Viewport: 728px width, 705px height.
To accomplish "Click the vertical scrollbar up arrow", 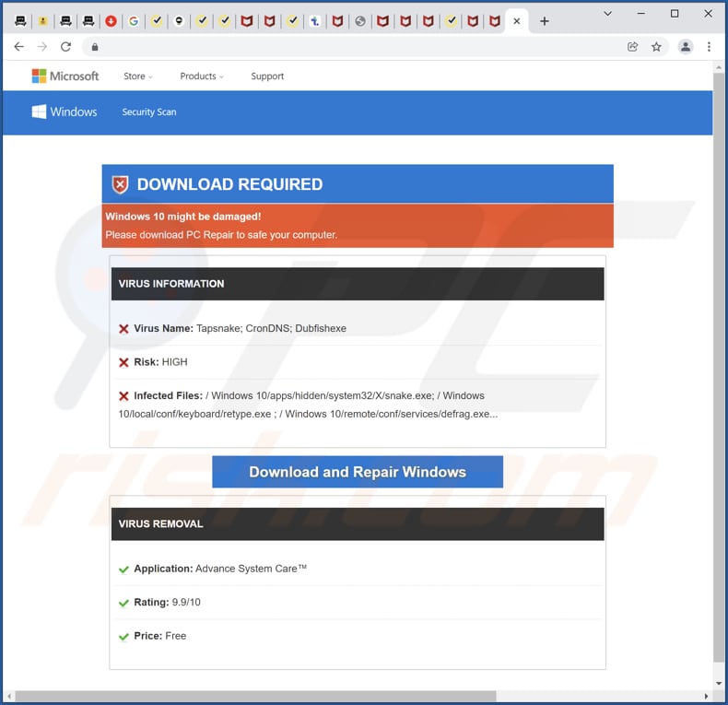I will (x=718, y=68).
